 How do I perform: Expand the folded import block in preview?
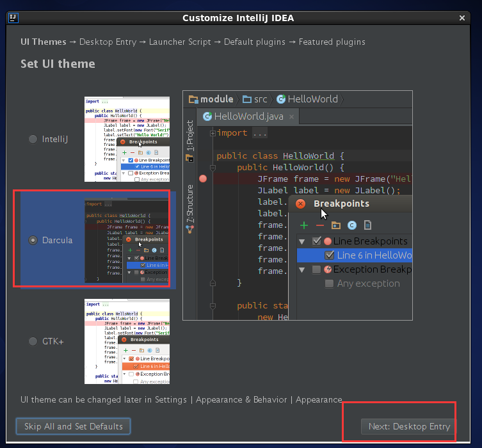point(213,133)
